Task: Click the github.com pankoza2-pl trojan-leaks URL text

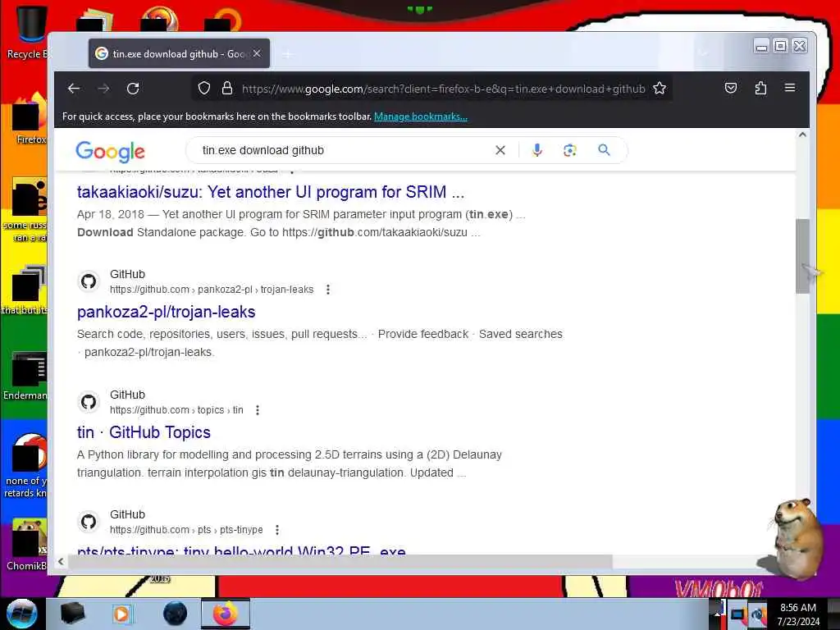Action: click(x=212, y=290)
